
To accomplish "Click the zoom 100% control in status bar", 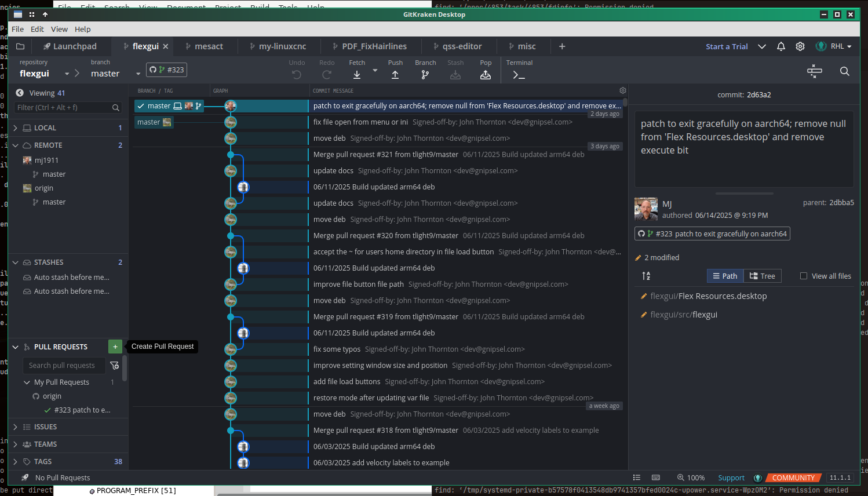I will tap(691, 478).
